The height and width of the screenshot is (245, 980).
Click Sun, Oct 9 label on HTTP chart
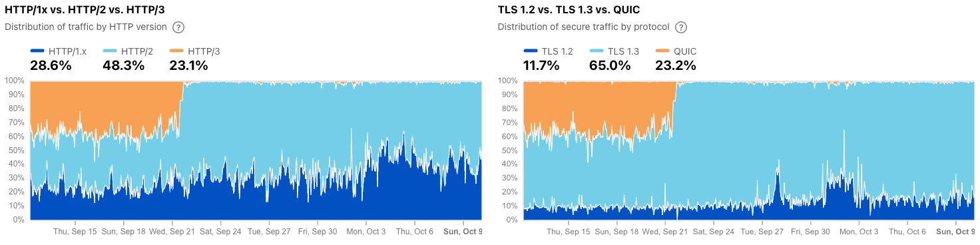pyautogui.click(x=463, y=232)
